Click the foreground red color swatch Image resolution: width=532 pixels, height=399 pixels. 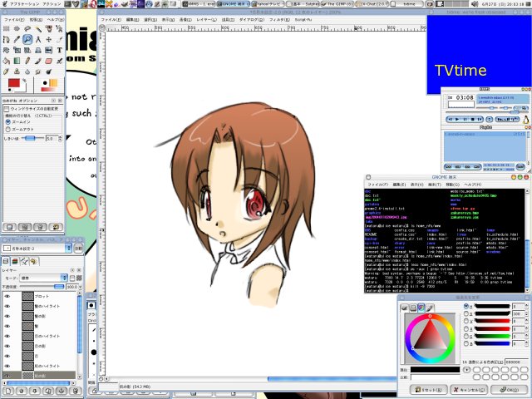[x=14, y=83]
